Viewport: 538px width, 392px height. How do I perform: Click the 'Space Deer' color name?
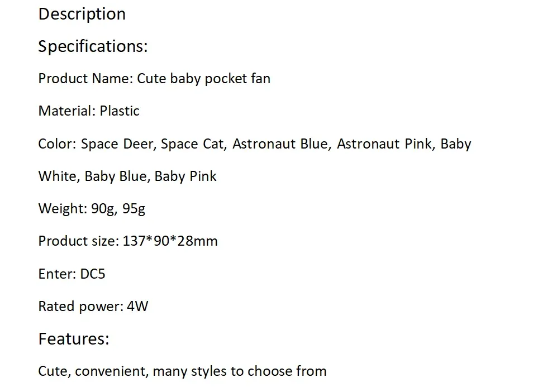pyautogui.click(x=117, y=144)
